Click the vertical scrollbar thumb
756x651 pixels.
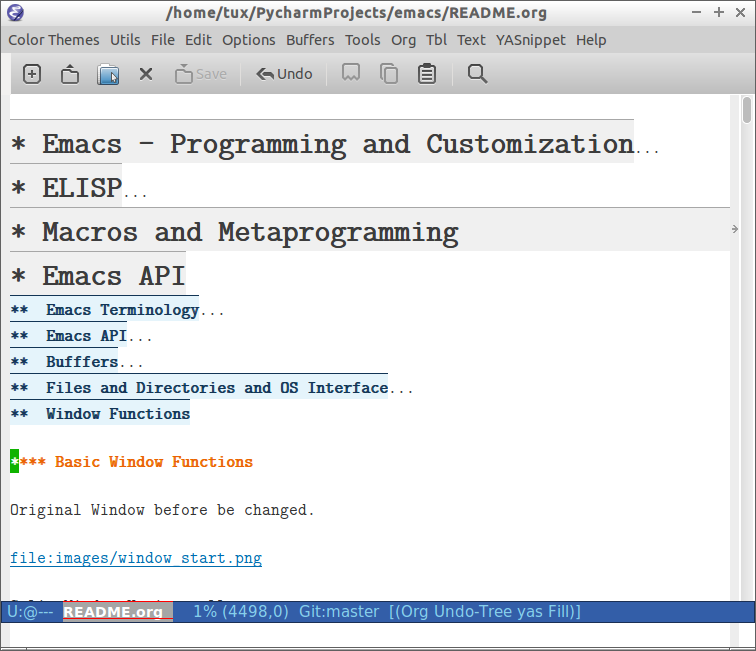747,110
